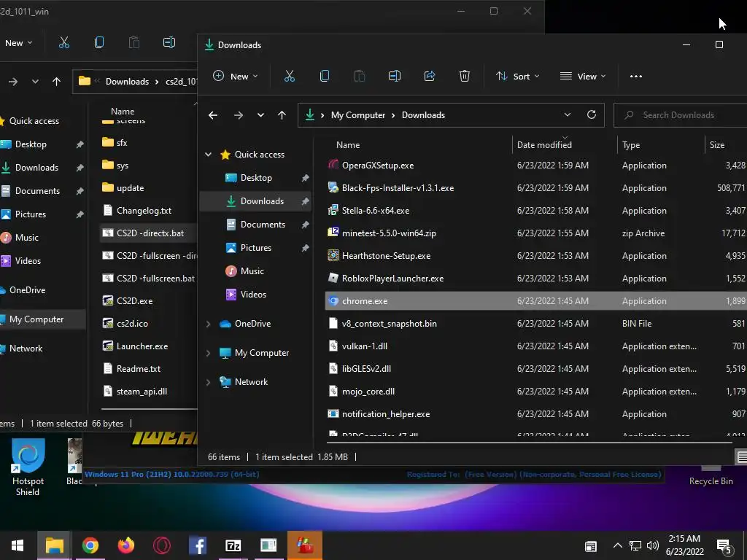Click up arrow in cs2d window navigation

57,82
